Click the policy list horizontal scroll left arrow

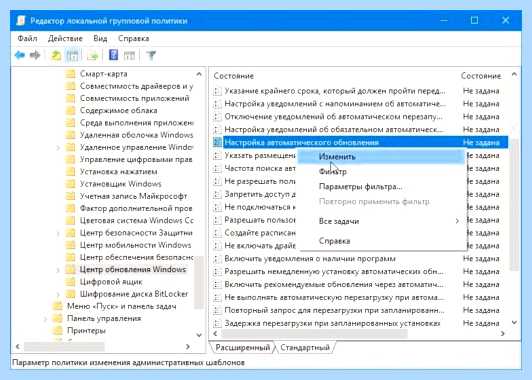coord(215,334)
